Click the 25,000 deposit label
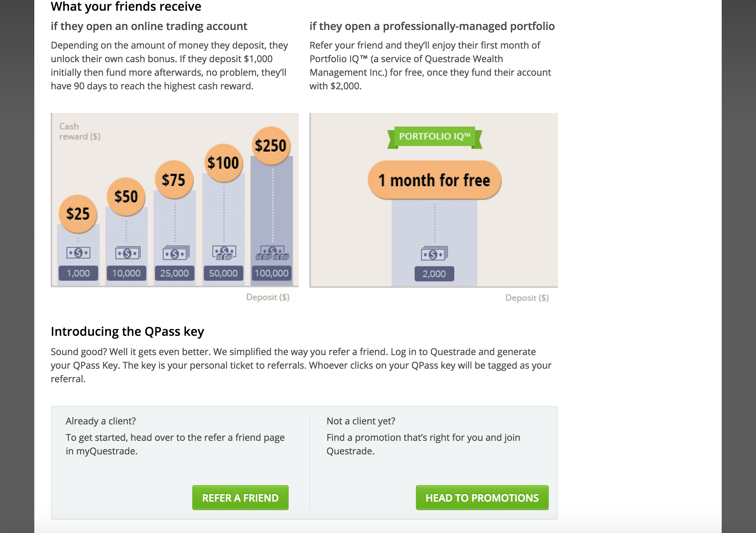The height and width of the screenshot is (533, 756). coord(174,273)
